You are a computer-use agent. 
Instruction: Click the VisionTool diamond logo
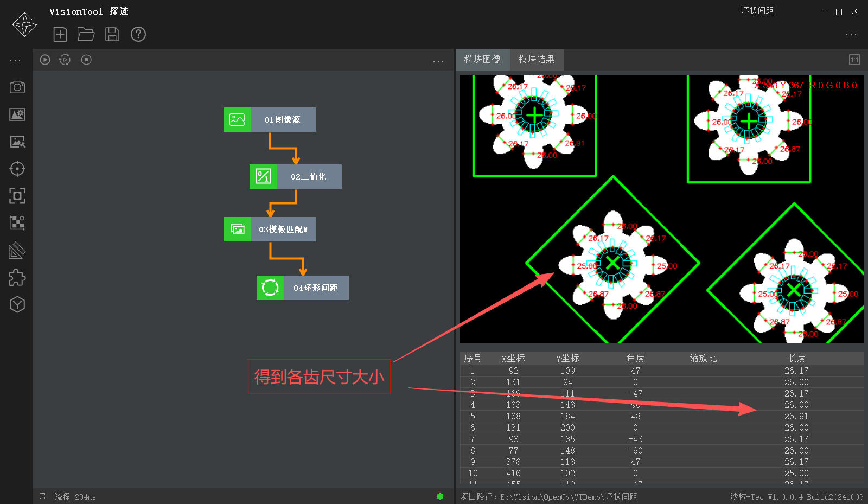(x=24, y=24)
